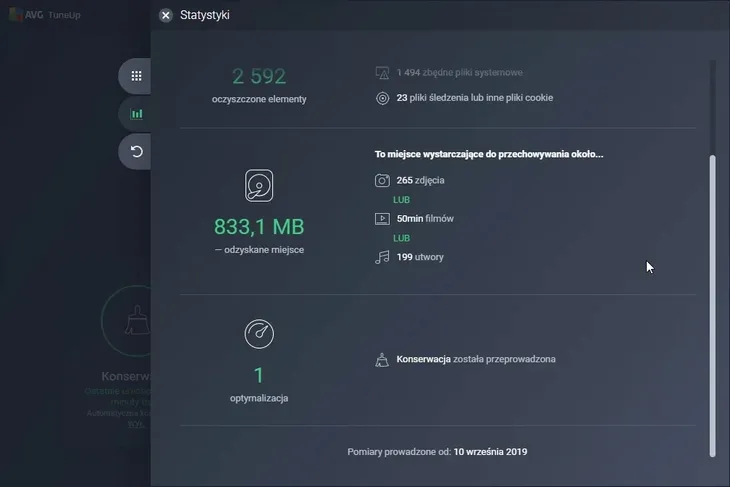Viewport: 730px width, 487px height.
Task: Click the 'optymalizacja' label
Action: click(259, 399)
